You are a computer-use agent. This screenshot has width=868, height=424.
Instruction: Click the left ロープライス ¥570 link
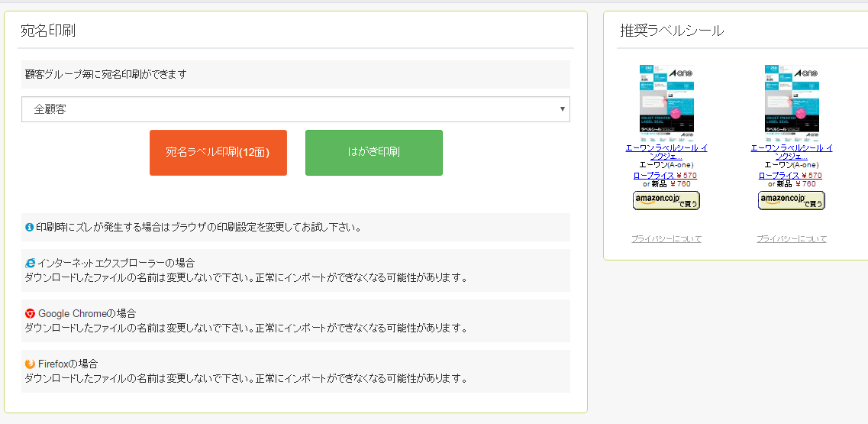coord(665,176)
